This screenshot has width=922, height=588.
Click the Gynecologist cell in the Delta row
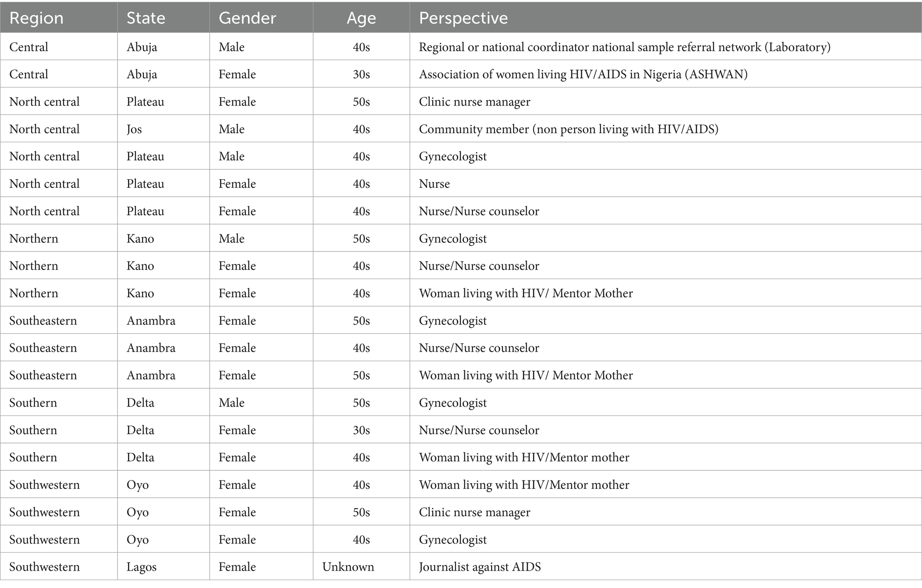[x=453, y=403]
